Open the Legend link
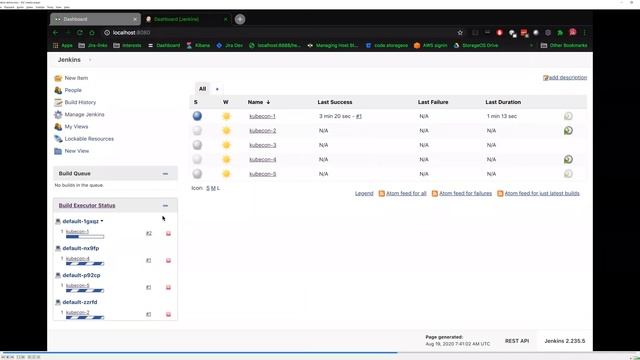 pyautogui.click(x=364, y=193)
